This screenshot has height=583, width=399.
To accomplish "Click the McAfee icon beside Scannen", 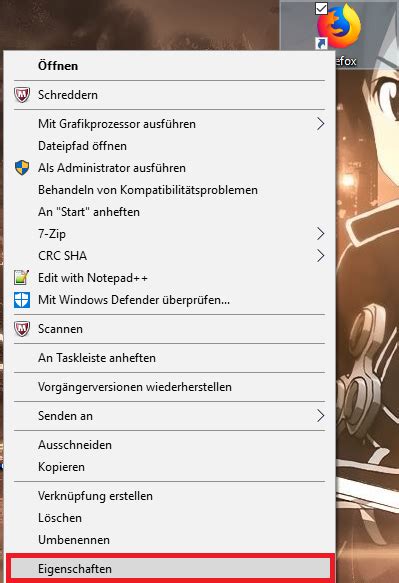I will [x=22, y=329].
